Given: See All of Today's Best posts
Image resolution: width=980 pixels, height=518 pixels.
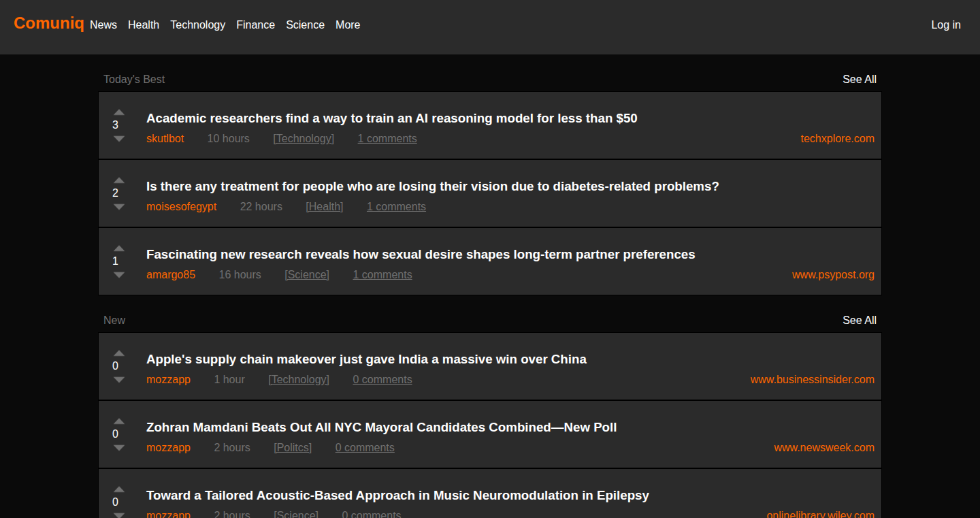Looking at the screenshot, I should pos(860,79).
